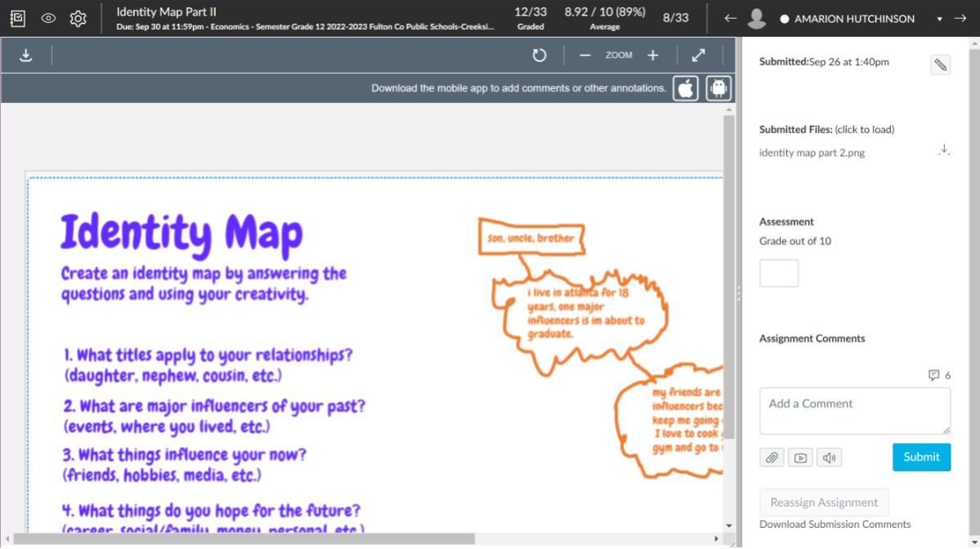Click the Add a Comment text box
Viewport: 980px width, 549px height.
point(854,411)
